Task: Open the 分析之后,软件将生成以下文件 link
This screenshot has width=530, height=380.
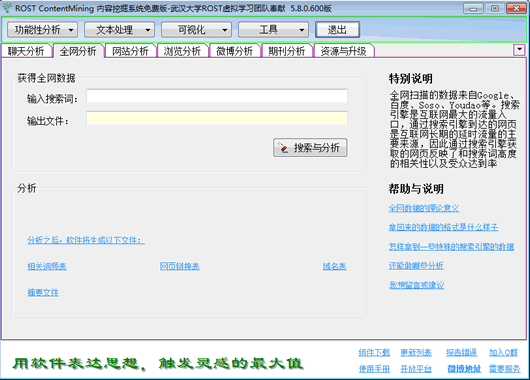Action: point(86,240)
